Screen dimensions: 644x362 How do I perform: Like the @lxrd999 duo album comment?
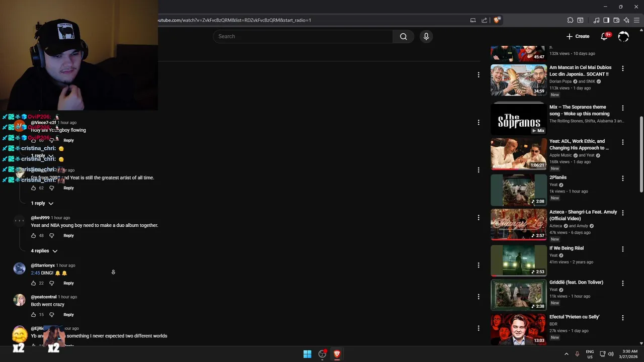point(34,235)
